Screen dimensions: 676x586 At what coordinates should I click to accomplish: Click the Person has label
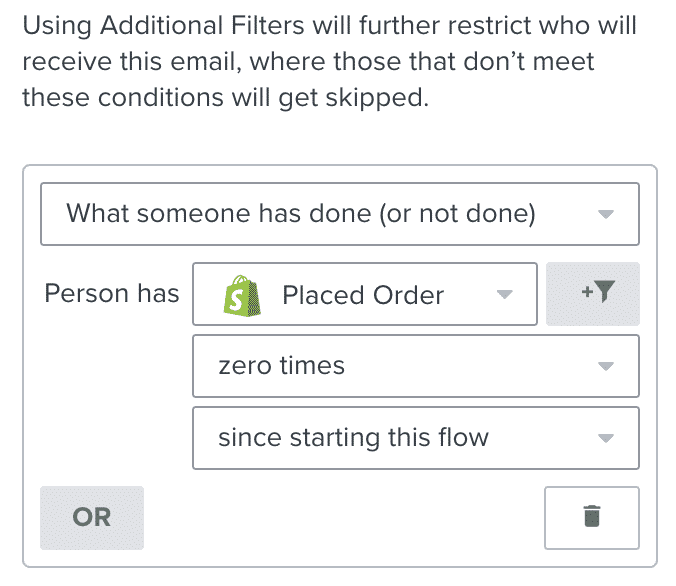112,294
